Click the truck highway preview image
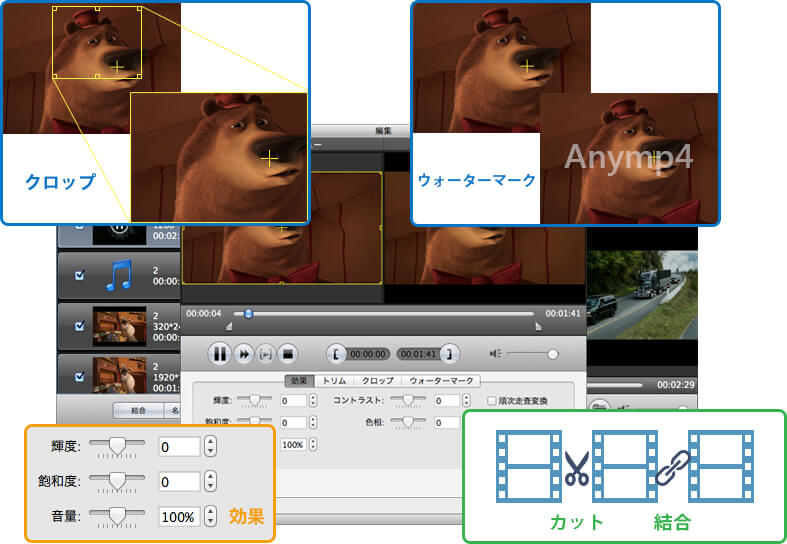The image size is (787, 544). pyautogui.click(x=642, y=295)
